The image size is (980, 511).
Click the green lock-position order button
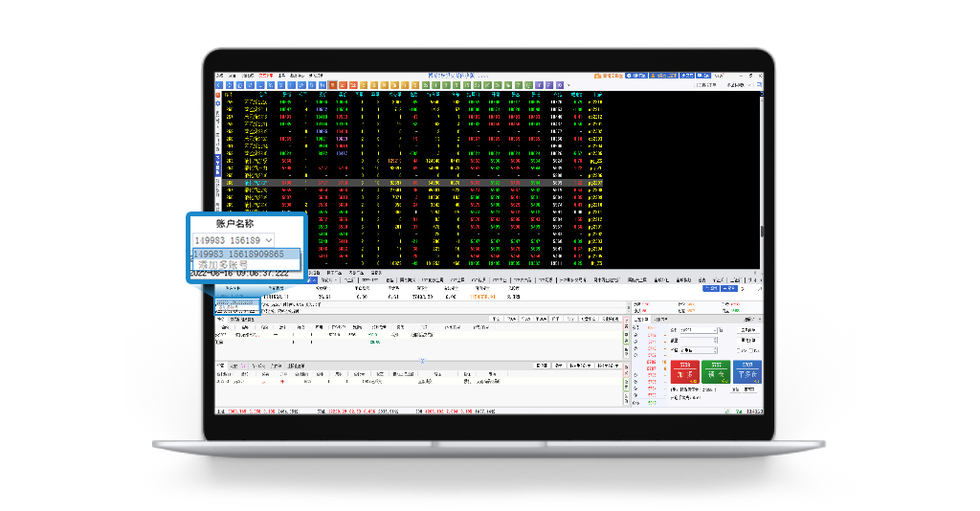[x=716, y=371]
